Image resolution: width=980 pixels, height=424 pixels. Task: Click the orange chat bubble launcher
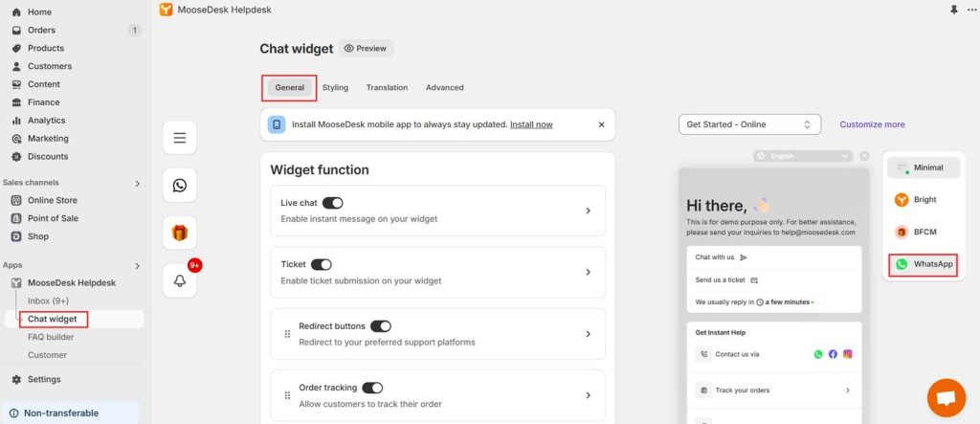947,398
